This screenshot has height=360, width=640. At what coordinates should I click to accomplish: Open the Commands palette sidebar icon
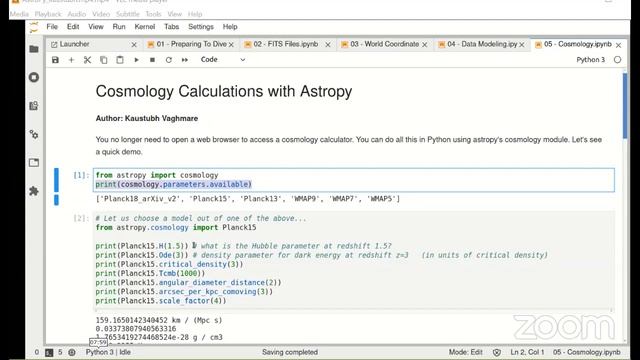coord(34,106)
